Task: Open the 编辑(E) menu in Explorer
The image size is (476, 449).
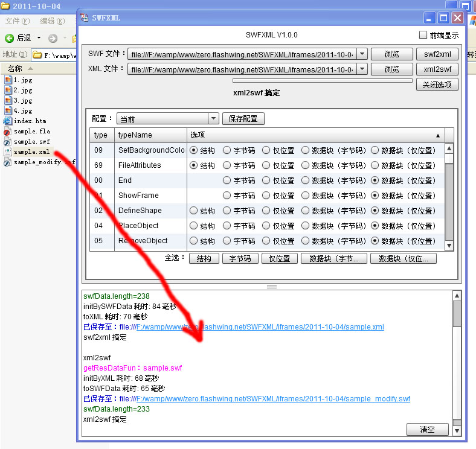Action: coord(53,21)
